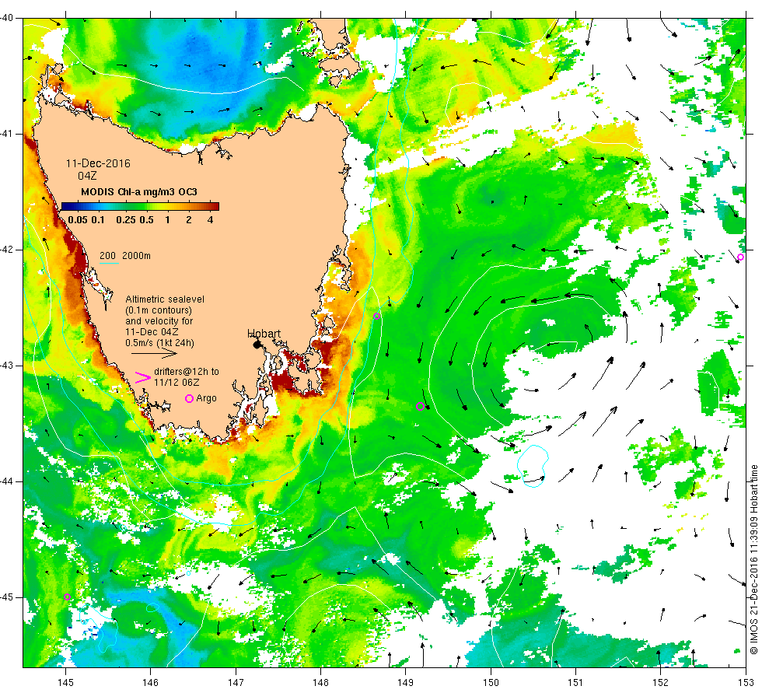762x700 pixels.
Task: Click the '-41' latitude axis label
Action: click(6, 133)
